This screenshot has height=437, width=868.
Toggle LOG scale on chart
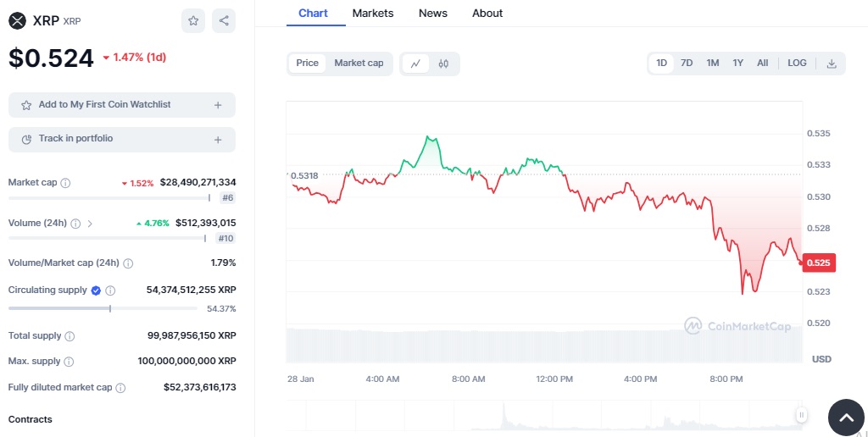click(797, 63)
